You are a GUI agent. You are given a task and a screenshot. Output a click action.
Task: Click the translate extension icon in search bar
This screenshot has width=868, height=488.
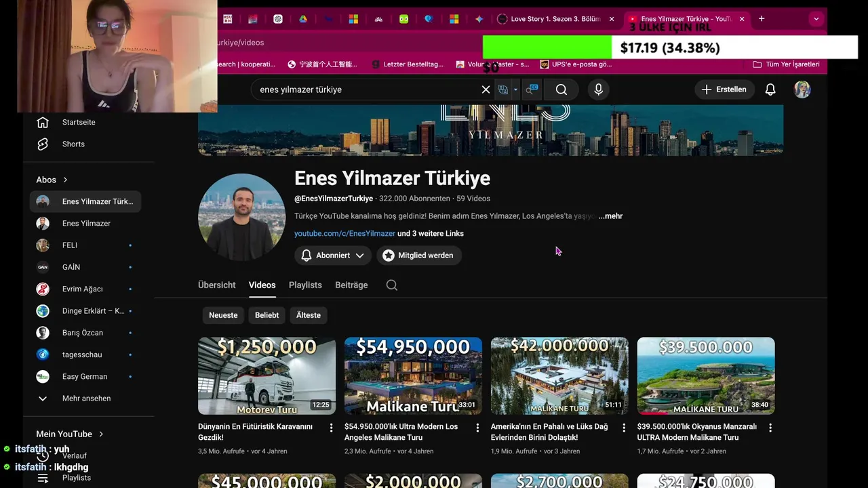point(503,89)
